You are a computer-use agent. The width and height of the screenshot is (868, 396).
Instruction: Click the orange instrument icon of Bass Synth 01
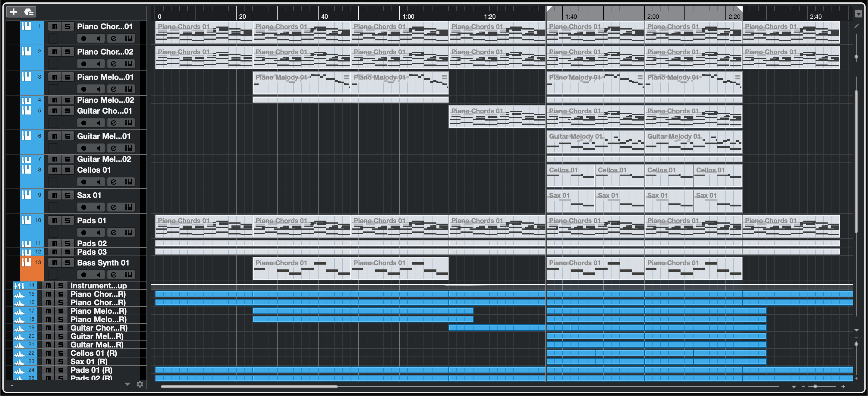click(x=26, y=262)
